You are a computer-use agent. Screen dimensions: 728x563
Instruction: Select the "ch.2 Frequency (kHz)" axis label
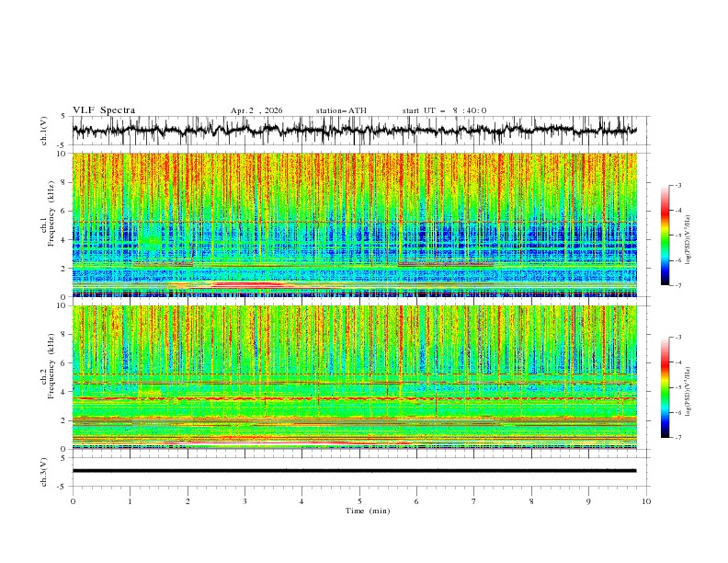[49, 366]
